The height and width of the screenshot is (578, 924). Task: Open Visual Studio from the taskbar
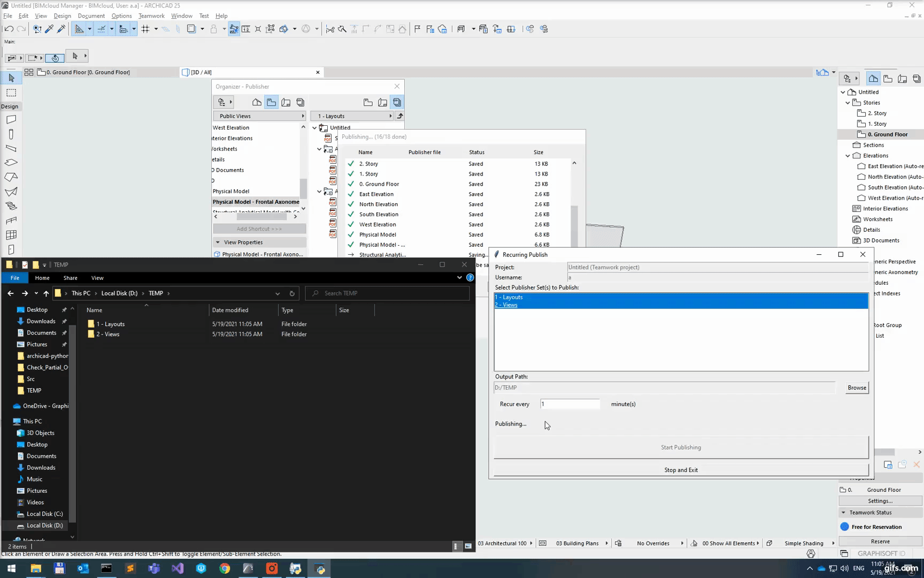point(178,568)
